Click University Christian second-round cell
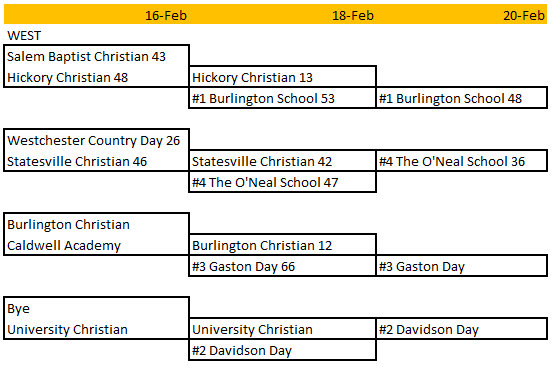The height and width of the screenshot is (370, 560). [282, 329]
